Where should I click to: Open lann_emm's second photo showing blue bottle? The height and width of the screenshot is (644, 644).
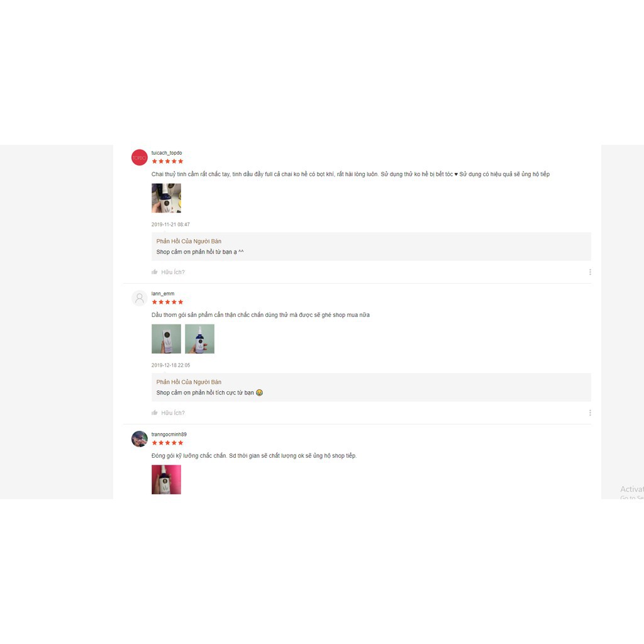[199, 339]
